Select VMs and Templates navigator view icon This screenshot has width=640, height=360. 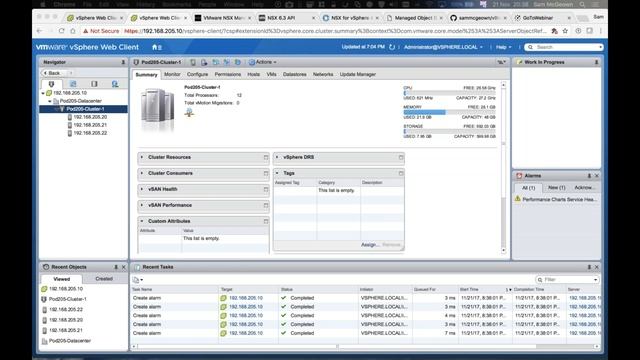tap(73, 84)
